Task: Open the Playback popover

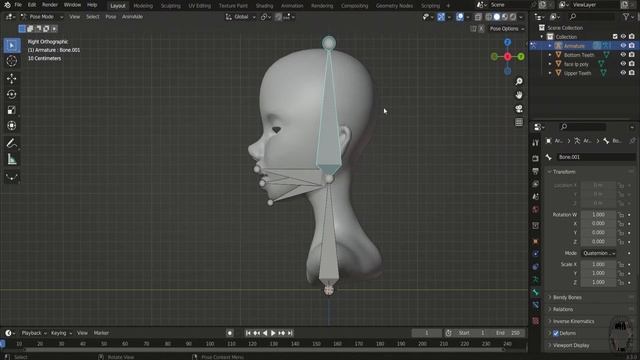Action: (34, 333)
